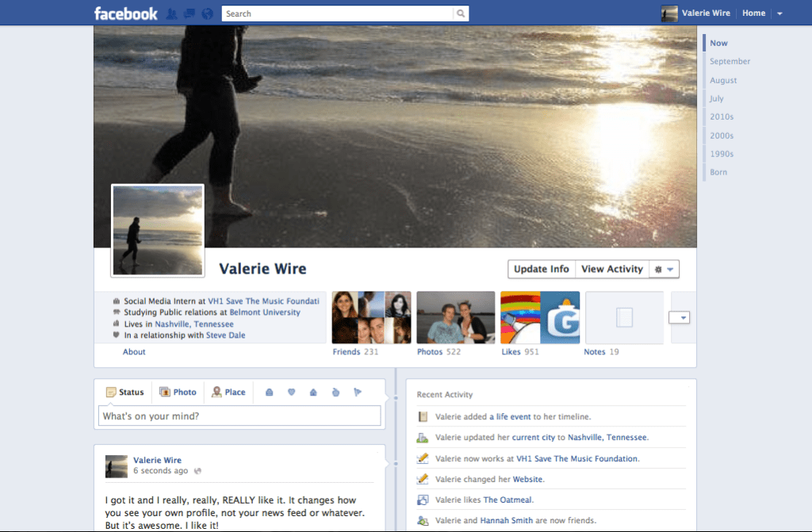Image resolution: width=812 pixels, height=532 pixels.
Task: Click the Update Info button
Action: pyautogui.click(x=541, y=270)
